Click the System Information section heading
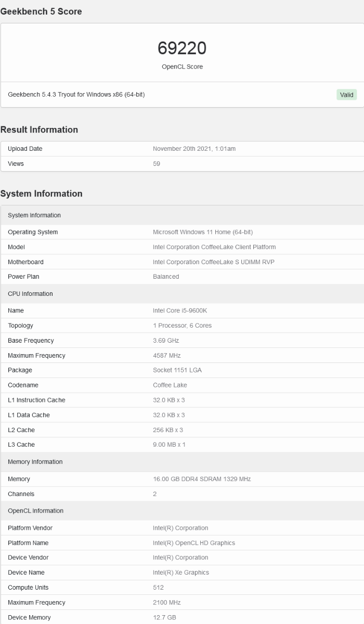 tap(41, 193)
